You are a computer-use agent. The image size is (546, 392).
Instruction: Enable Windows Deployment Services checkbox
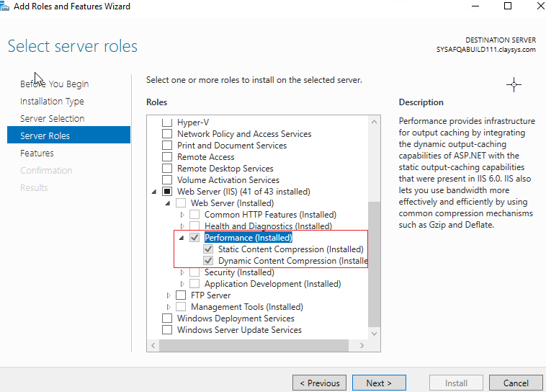(167, 318)
